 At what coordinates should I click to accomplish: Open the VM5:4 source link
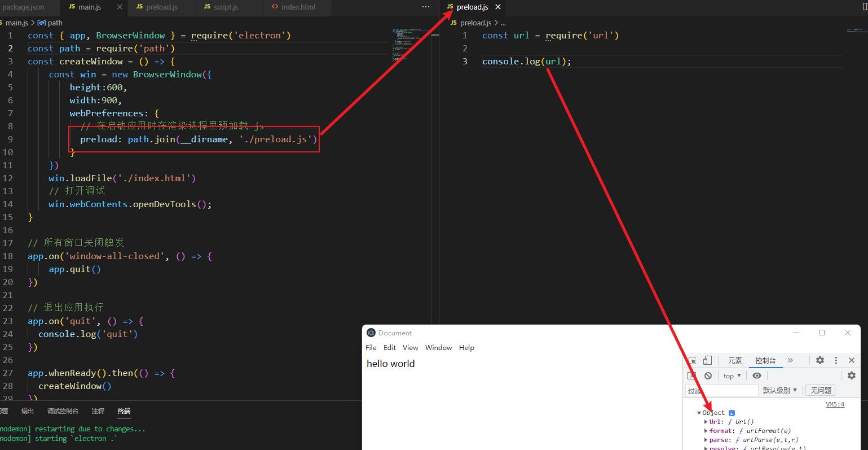tap(835, 404)
